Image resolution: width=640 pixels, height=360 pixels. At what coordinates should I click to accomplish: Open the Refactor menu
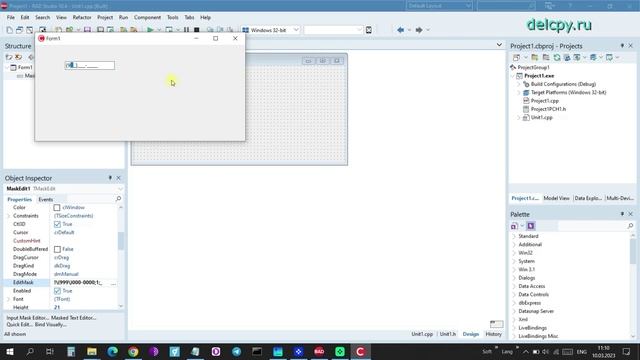click(x=82, y=18)
